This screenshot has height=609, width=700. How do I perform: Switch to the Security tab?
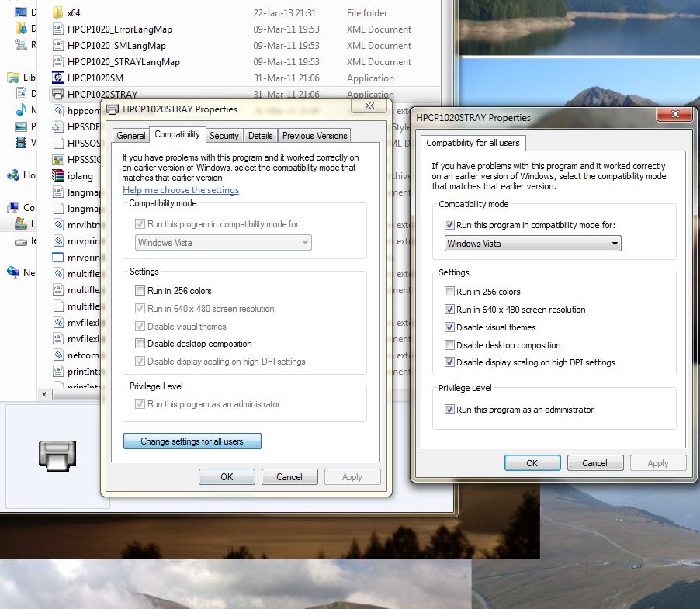pyautogui.click(x=224, y=136)
